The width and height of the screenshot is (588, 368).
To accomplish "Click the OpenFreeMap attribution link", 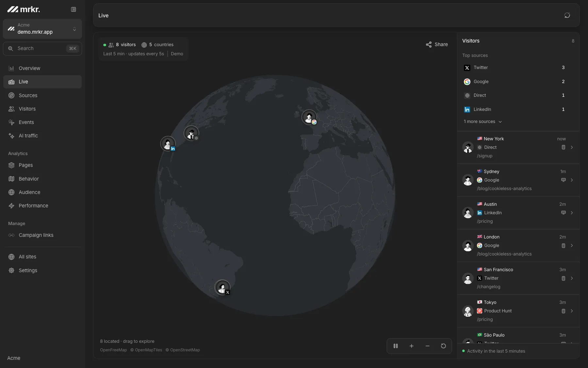I will (x=113, y=350).
